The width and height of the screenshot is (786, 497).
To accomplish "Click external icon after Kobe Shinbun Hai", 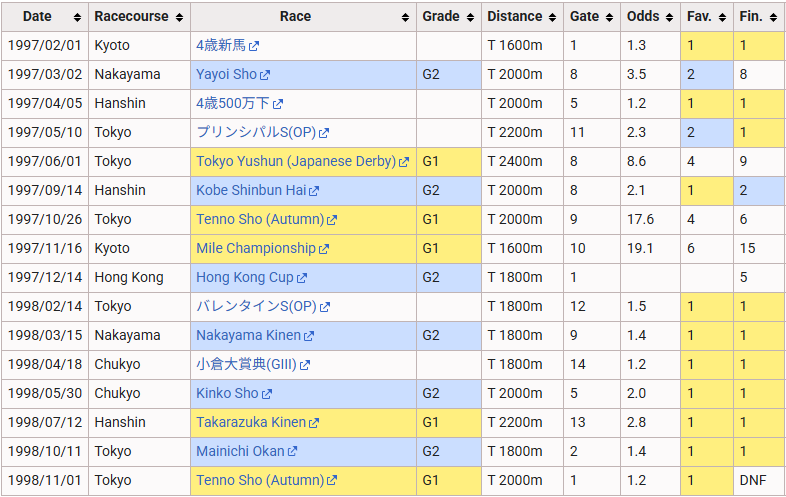I will coord(314,191).
